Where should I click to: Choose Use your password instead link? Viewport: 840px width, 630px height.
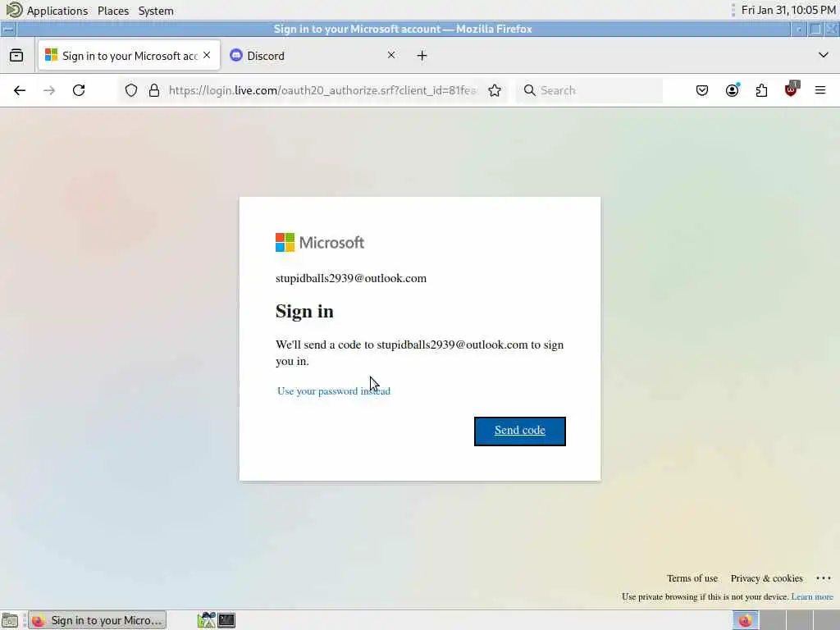334,391
